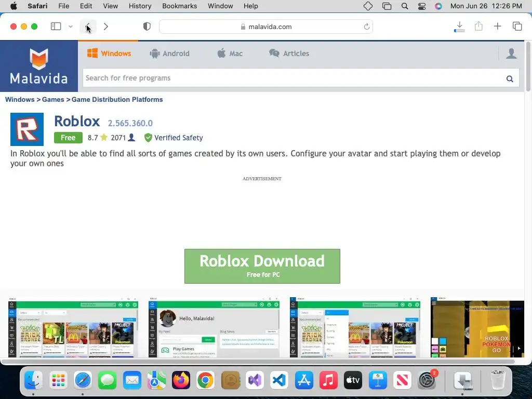This screenshot has width=532, height=399.
Task: Launch Google Chrome from the Dock
Action: [206, 380]
